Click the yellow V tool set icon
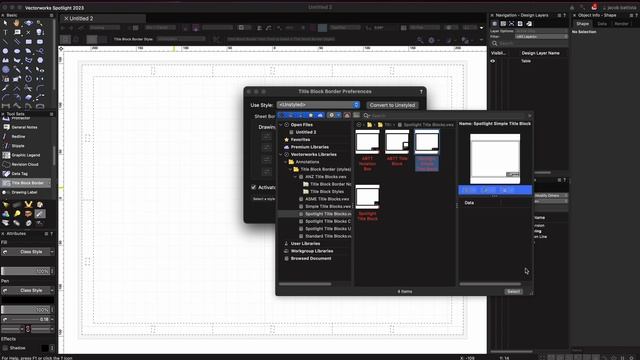640x360 pixels. [28, 204]
